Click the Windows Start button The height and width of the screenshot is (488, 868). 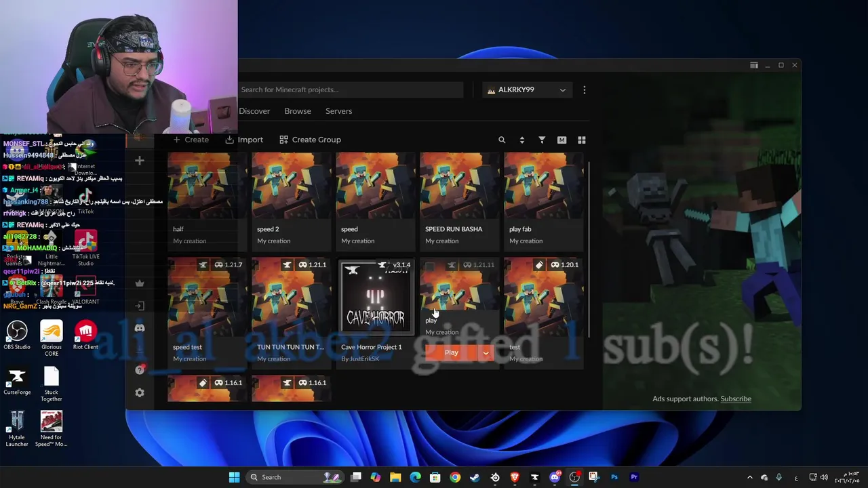point(234,477)
